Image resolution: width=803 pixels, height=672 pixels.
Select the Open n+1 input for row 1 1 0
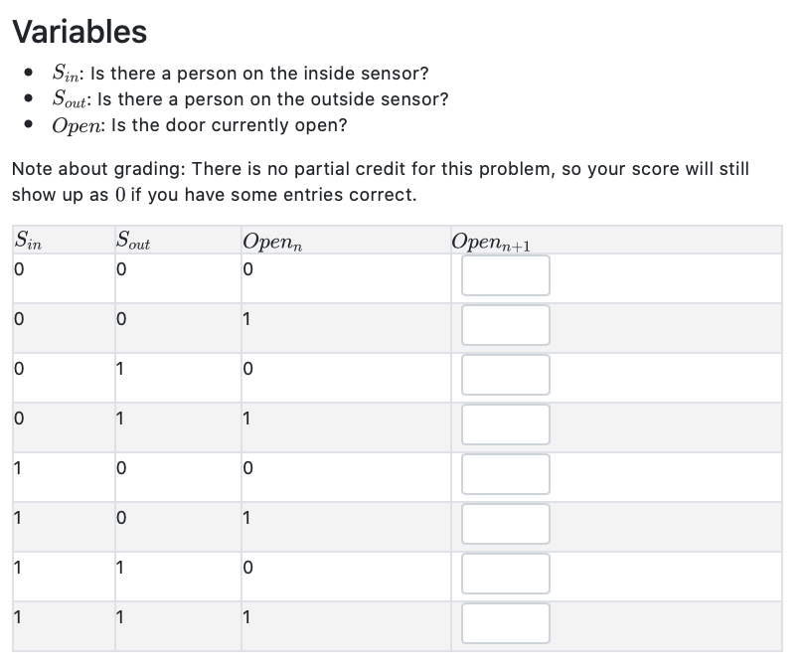pos(506,574)
